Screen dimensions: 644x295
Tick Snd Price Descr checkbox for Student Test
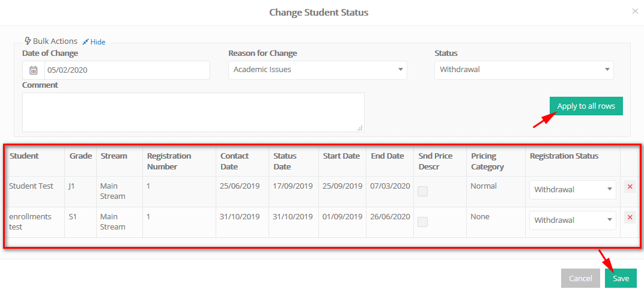click(423, 191)
